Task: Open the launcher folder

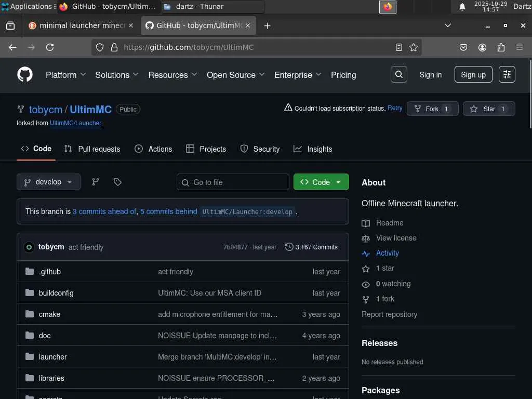Action: [x=52, y=357]
